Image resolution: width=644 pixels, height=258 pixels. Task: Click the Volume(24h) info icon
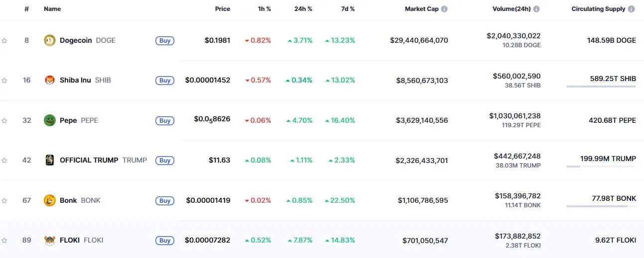pyautogui.click(x=536, y=9)
